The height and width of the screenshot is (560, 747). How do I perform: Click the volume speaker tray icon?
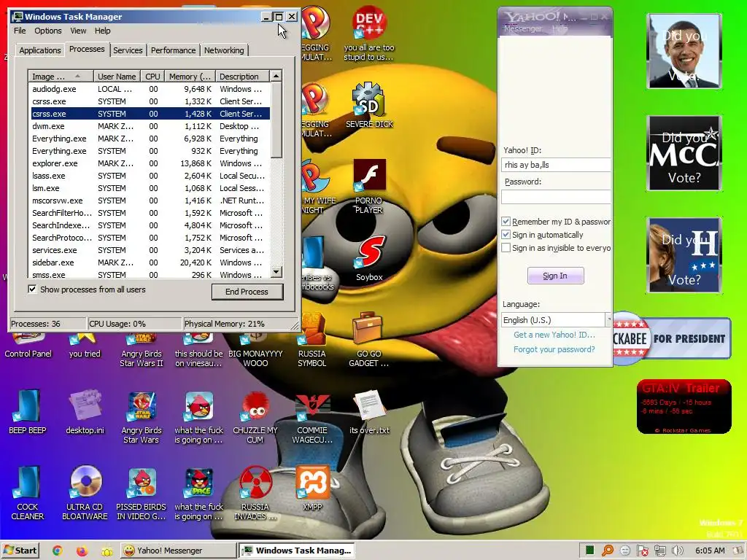[x=678, y=551]
